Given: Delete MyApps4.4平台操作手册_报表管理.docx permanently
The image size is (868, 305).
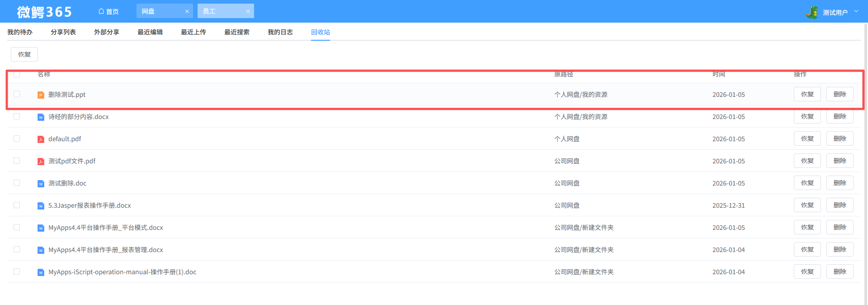Looking at the screenshot, I should pyautogui.click(x=840, y=249).
